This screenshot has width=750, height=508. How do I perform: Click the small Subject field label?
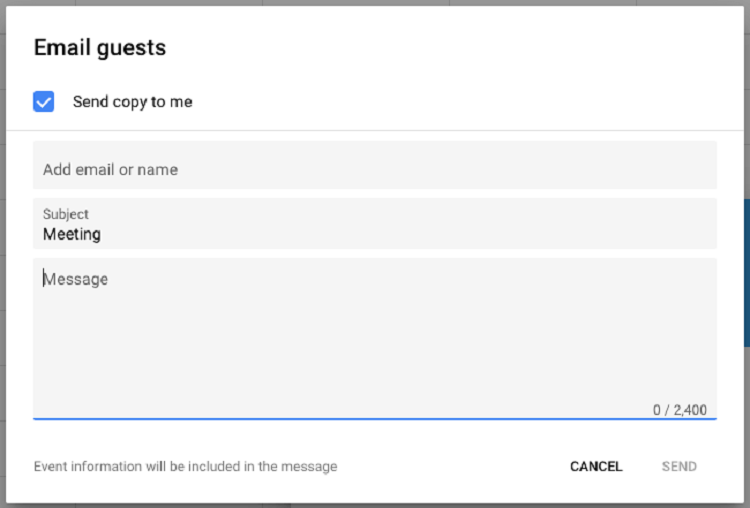66,214
